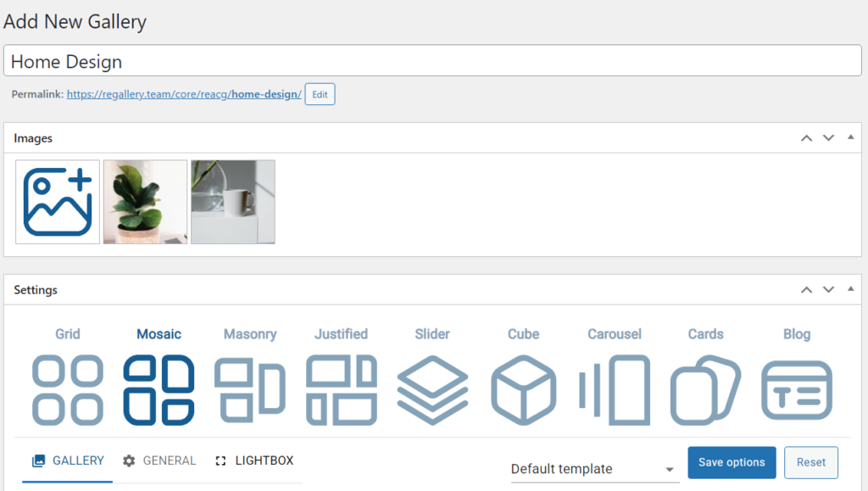
Task: Click the Home Design title field
Action: pyautogui.click(x=432, y=61)
